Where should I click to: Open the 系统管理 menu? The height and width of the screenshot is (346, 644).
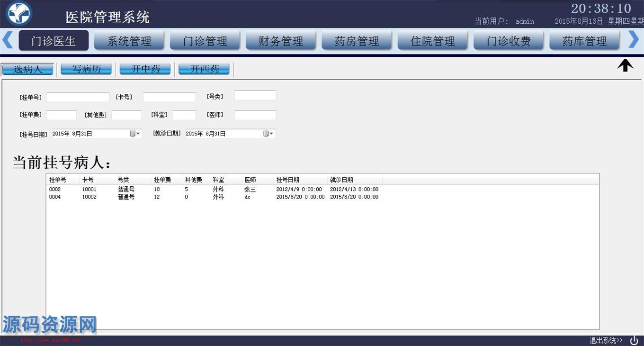129,41
